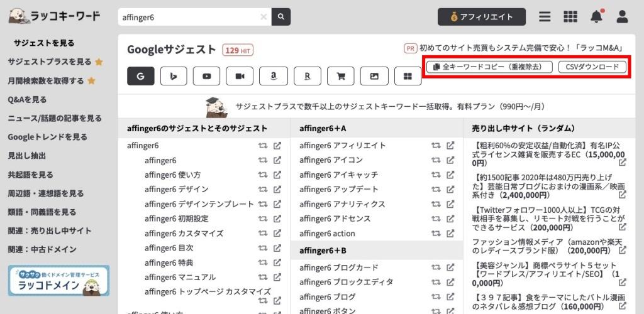External link icon for affinger6 デザイン
This screenshot has width=644, height=314.
[x=277, y=189]
